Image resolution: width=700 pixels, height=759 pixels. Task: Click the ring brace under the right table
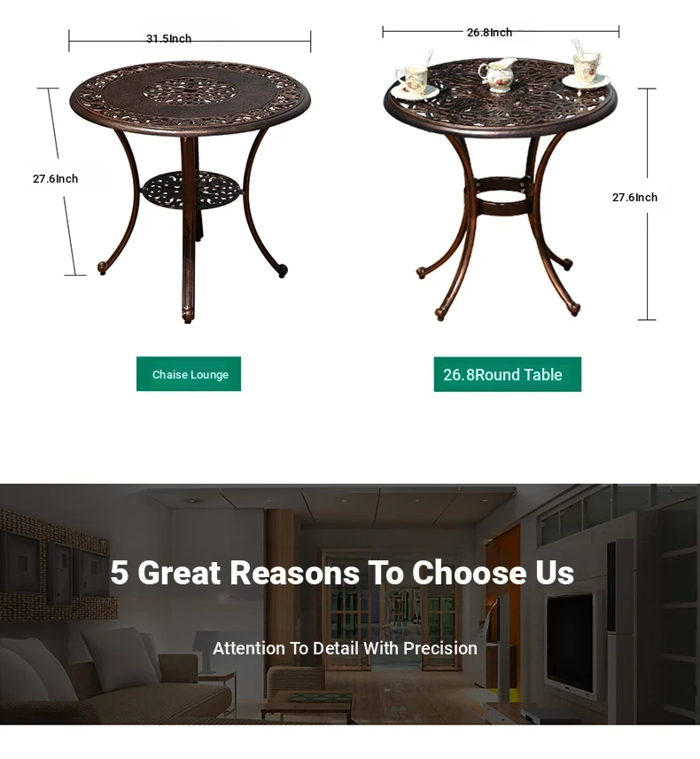[501, 197]
